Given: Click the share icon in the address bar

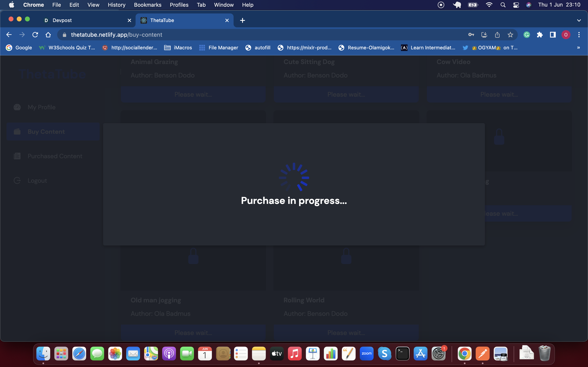Looking at the screenshot, I should [x=497, y=35].
